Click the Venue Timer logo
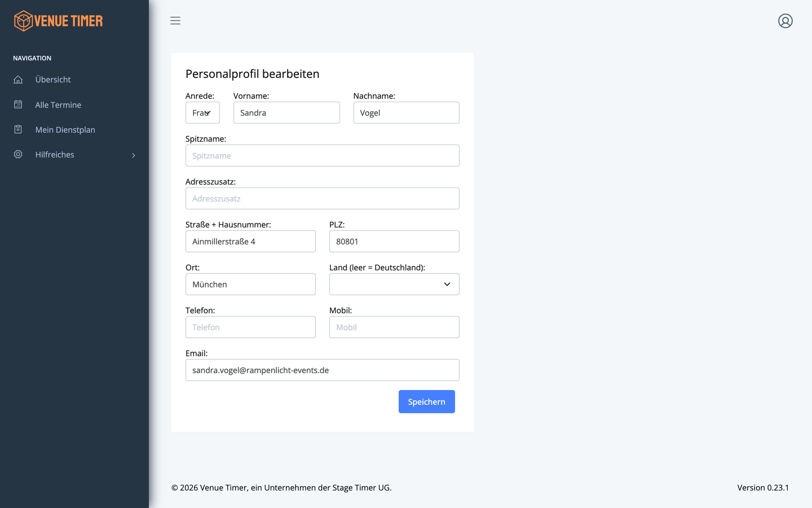Image resolution: width=812 pixels, height=508 pixels. point(59,21)
